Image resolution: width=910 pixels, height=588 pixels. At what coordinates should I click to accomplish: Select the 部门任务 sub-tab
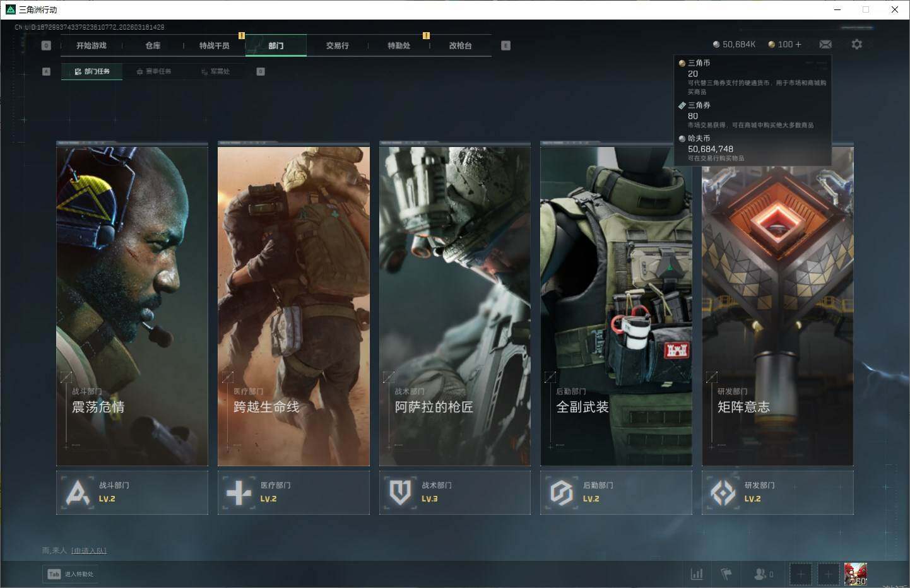pyautogui.click(x=92, y=71)
